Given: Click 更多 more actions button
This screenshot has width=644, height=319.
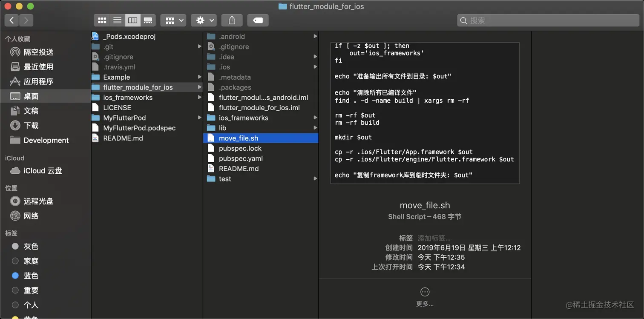Looking at the screenshot, I should point(425,296).
